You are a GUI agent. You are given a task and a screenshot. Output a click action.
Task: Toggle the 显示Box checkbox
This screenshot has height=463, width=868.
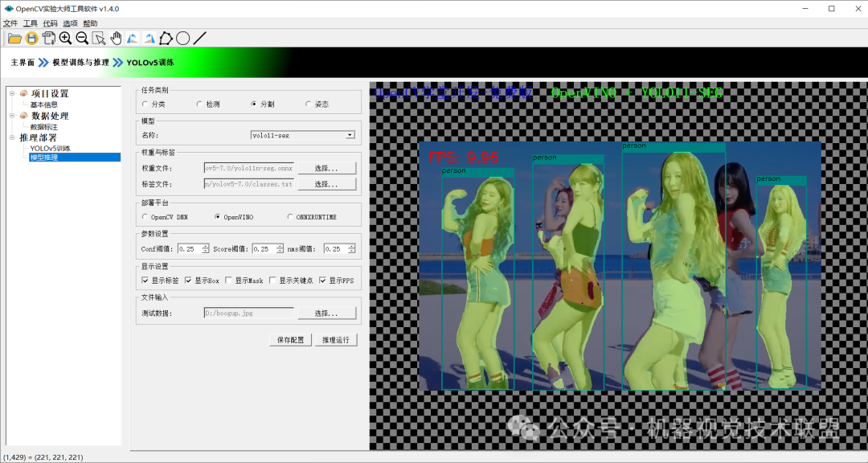tap(188, 281)
